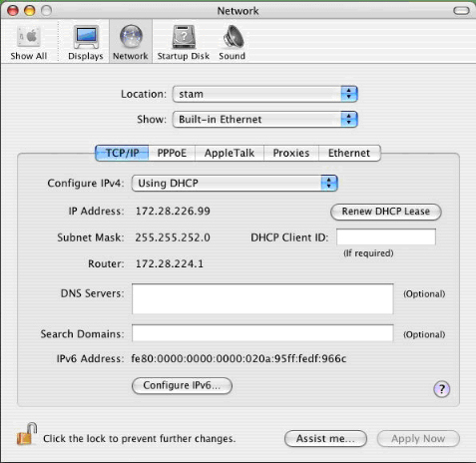The width and height of the screenshot is (476, 463).
Task: Open Show All preferences icon
Action: (x=29, y=37)
